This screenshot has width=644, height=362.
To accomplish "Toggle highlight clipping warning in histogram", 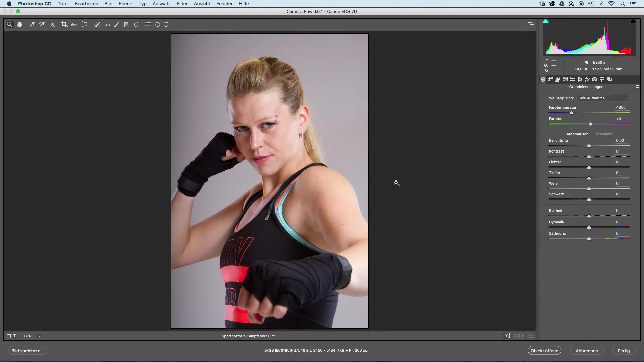I will 633,22.
